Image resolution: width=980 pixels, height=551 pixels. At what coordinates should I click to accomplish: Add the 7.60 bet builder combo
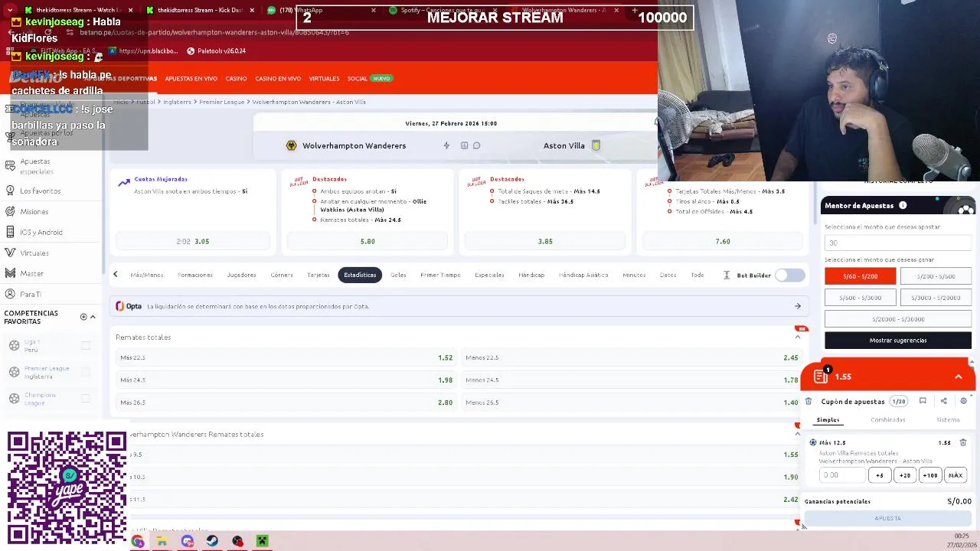tap(723, 241)
